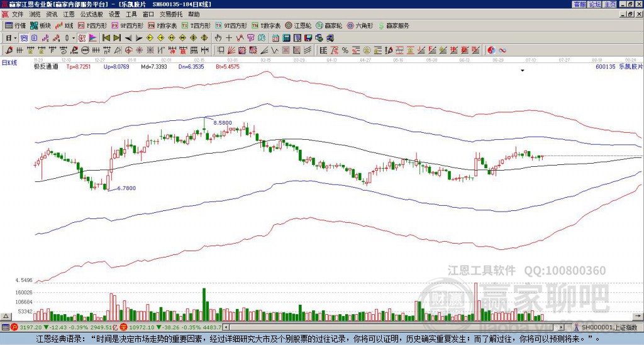This screenshot has height=345, width=644.
Task: Click the percent % tool icon
Action: pyautogui.click(x=345, y=50)
